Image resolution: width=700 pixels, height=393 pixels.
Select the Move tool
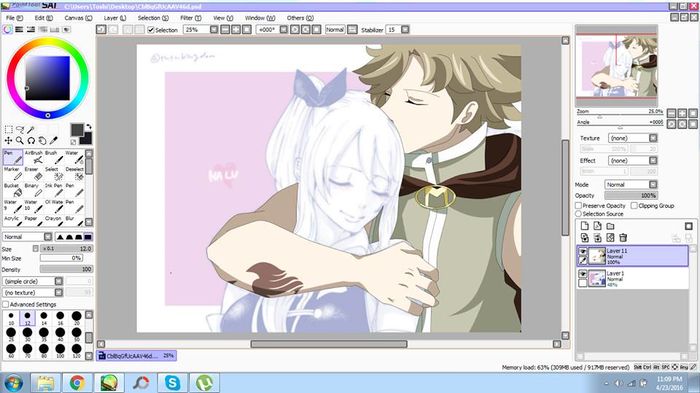(8, 141)
